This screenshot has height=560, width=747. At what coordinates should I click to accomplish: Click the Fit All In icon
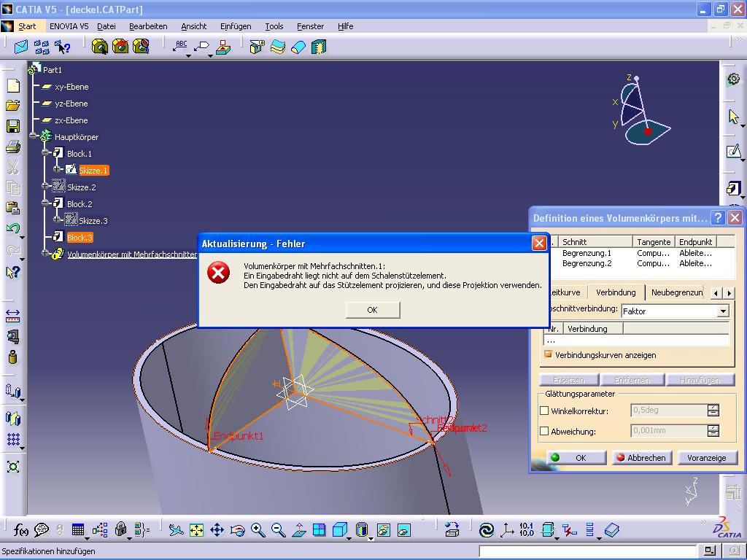point(196,529)
